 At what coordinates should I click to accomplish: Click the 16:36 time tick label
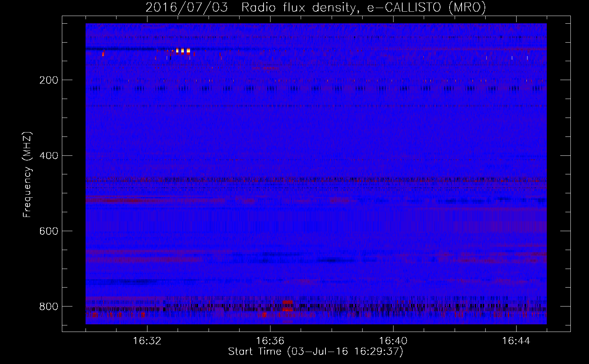[x=270, y=341]
